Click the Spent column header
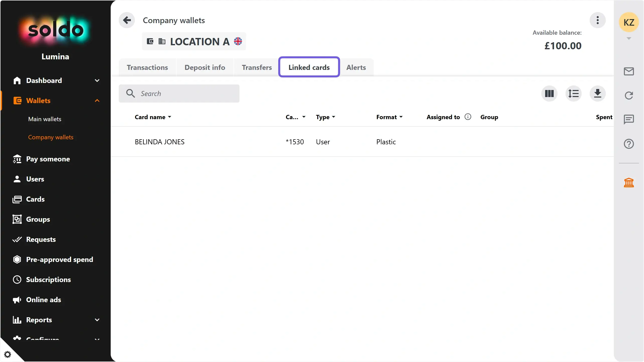The image size is (644, 362). 604,117
